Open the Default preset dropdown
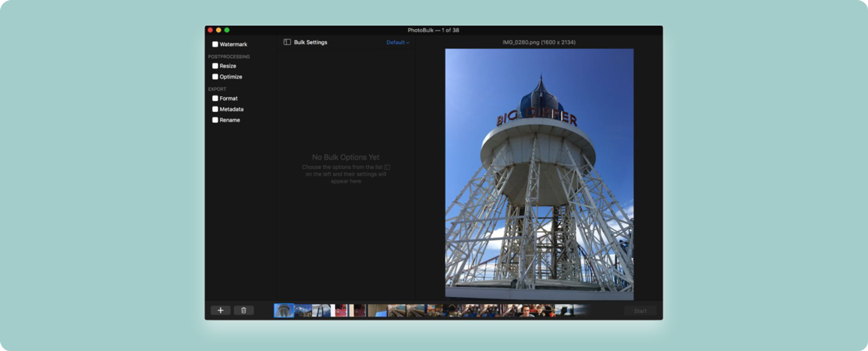Image resolution: width=868 pixels, height=351 pixels. point(398,43)
